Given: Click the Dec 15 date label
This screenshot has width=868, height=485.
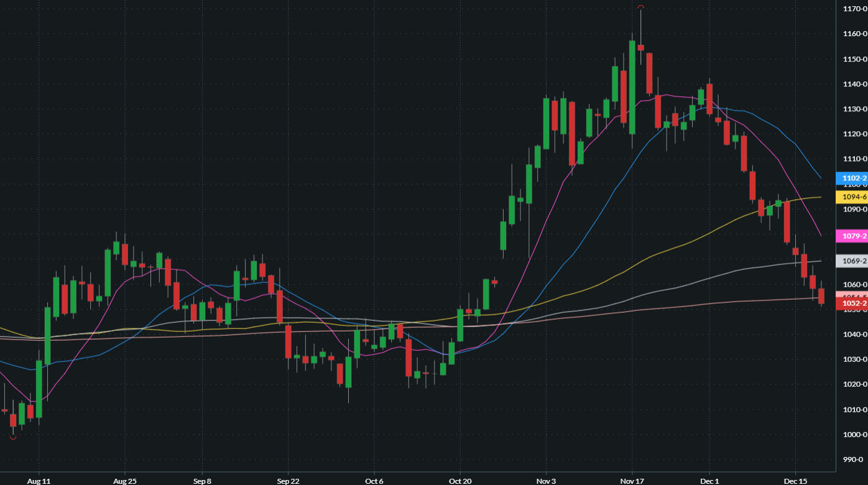Looking at the screenshot, I should click(x=795, y=481).
